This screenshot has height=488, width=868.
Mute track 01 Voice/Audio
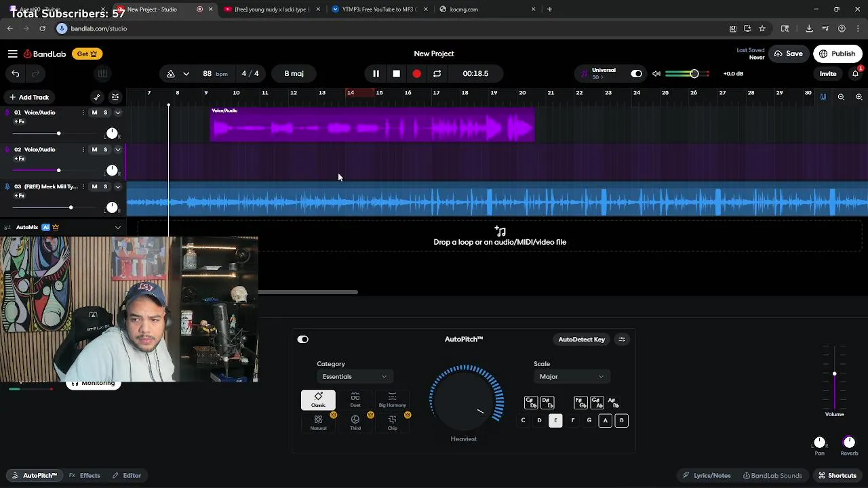[x=94, y=113]
